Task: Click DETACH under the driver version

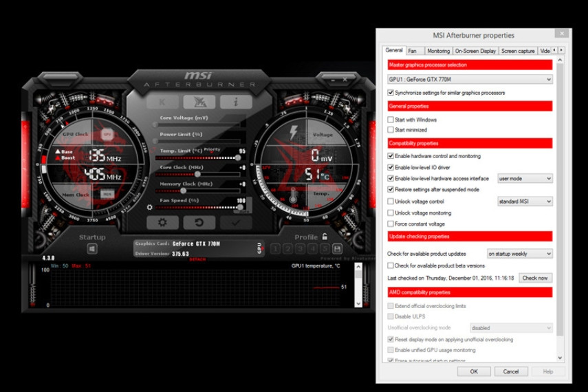Action: click(197, 259)
